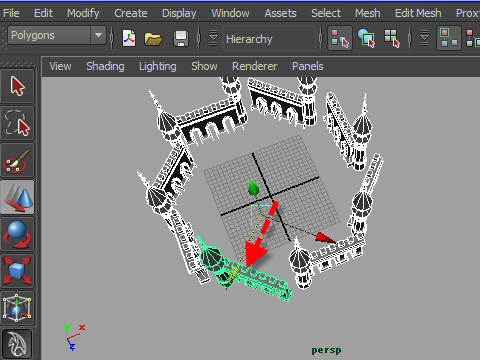
Task: Toggle select by object type mode
Action: point(366,38)
